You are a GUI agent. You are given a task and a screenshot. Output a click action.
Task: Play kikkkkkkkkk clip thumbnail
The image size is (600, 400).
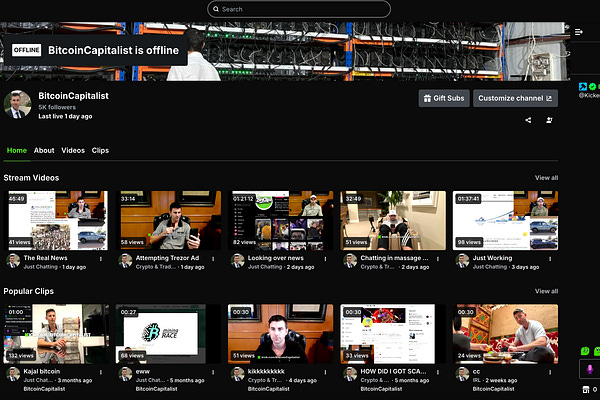point(280,334)
